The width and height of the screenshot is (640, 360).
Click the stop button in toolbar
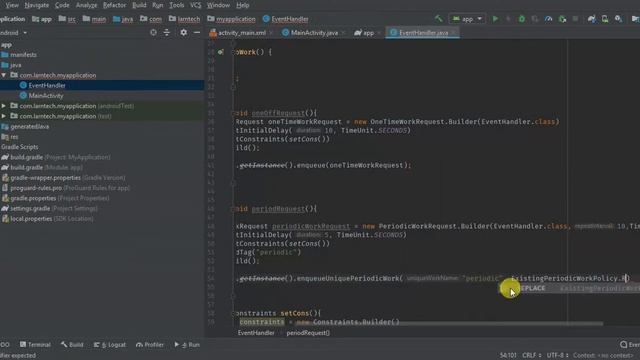575,19
